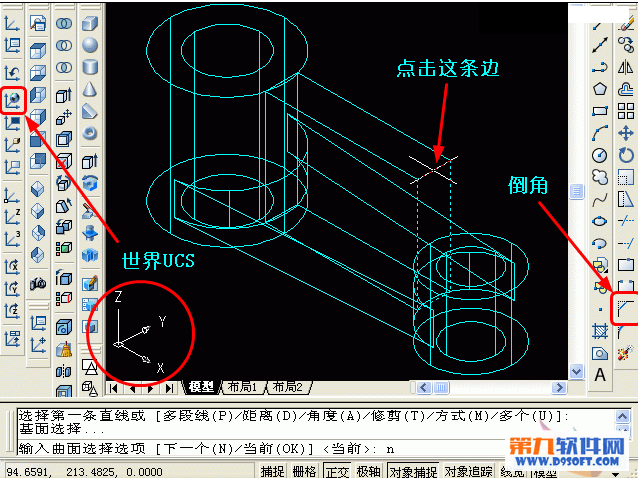Create a Box solid
This screenshot has height=478, width=638.
[90, 23]
